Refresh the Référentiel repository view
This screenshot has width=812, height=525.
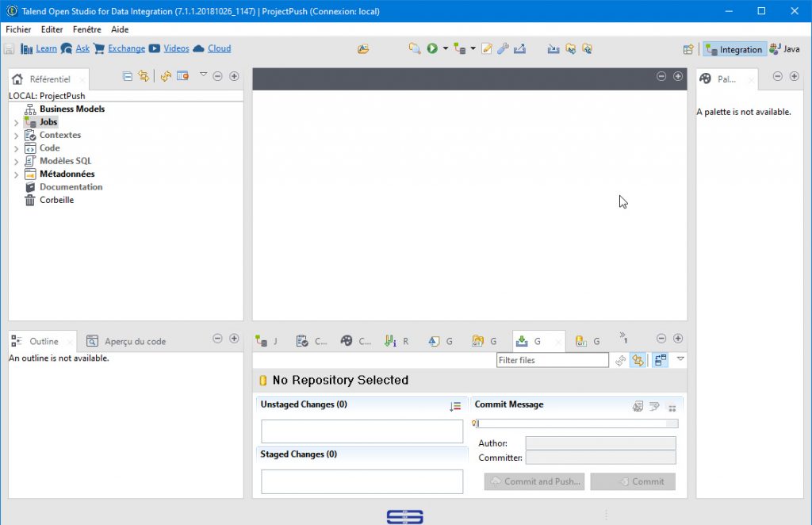click(166, 76)
